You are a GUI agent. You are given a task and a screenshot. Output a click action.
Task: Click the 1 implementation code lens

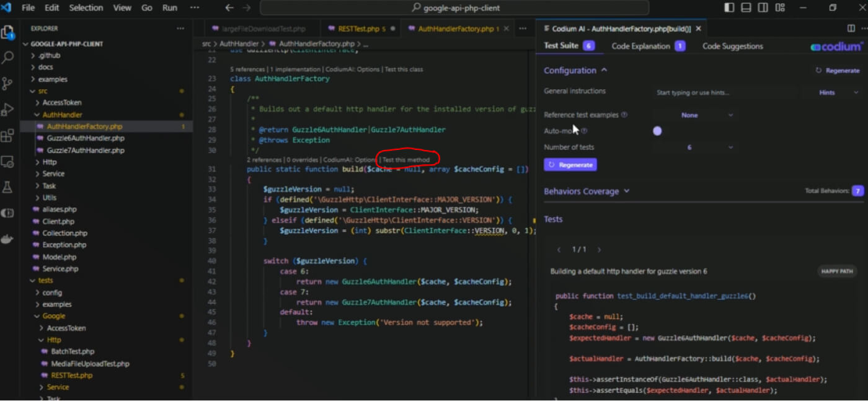[x=294, y=69]
